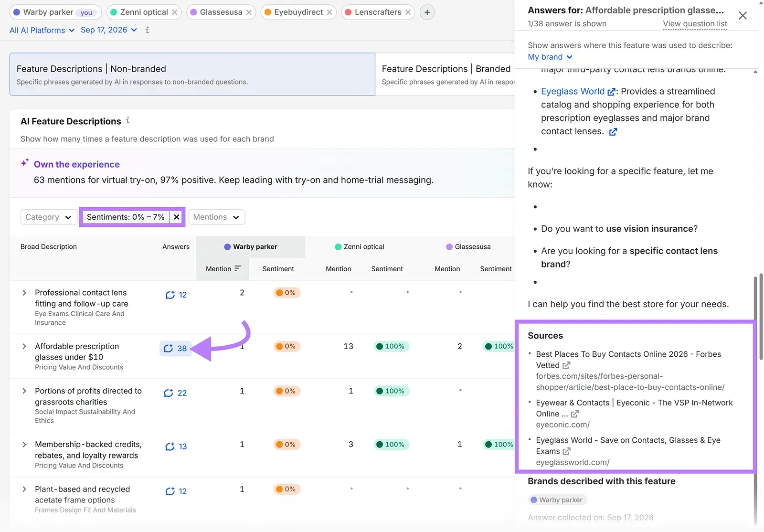This screenshot has width=764, height=532.
Task: Expand Professional contact lens fitting row
Action: [24, 293]
